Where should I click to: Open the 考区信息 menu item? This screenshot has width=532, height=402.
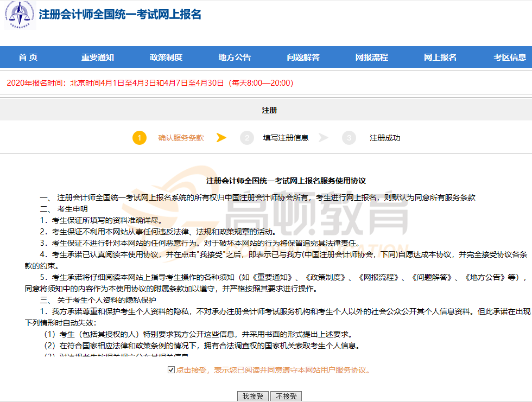click(509, 58)
